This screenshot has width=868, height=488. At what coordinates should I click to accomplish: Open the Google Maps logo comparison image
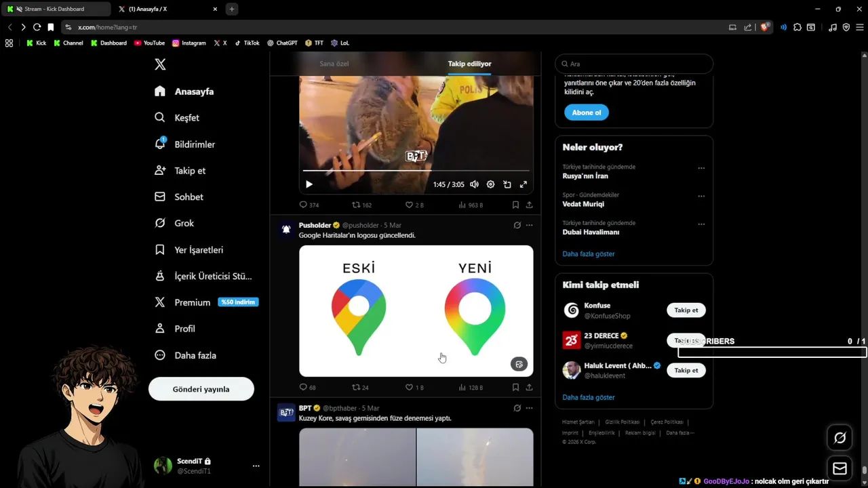(416, 310)
